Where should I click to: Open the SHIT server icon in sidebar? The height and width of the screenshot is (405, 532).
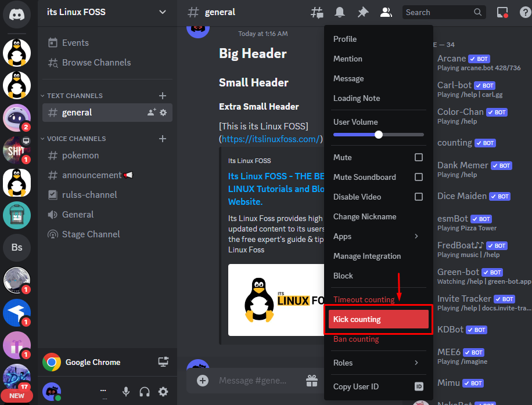(17, 150)
